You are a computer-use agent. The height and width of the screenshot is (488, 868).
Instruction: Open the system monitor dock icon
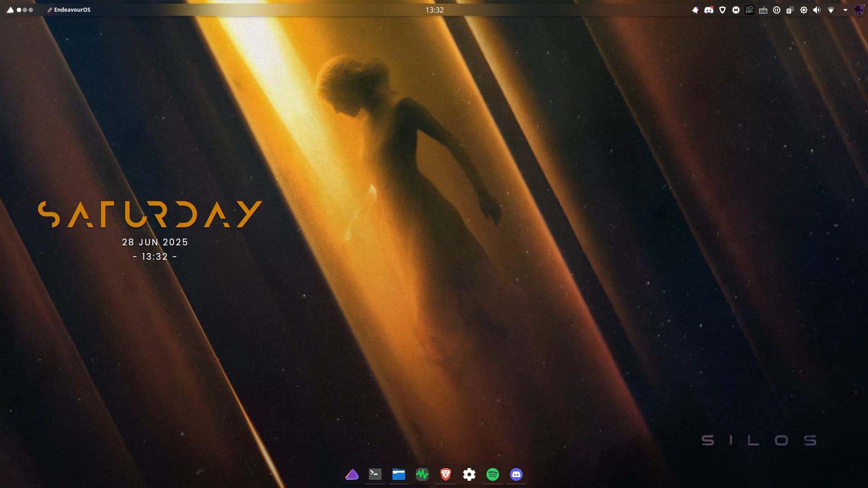422,474
